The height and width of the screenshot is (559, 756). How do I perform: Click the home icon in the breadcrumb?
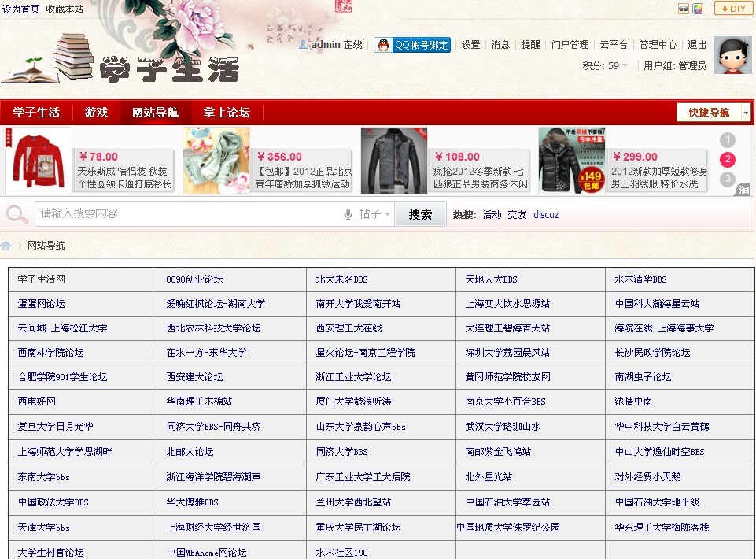6,244
